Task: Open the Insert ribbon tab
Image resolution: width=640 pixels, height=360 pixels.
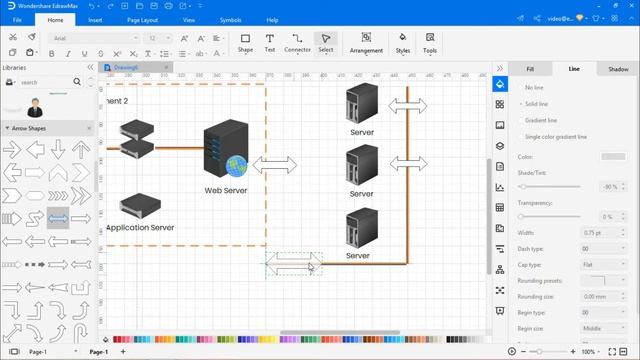Action: pyautogui.click(x=95, y=20)
